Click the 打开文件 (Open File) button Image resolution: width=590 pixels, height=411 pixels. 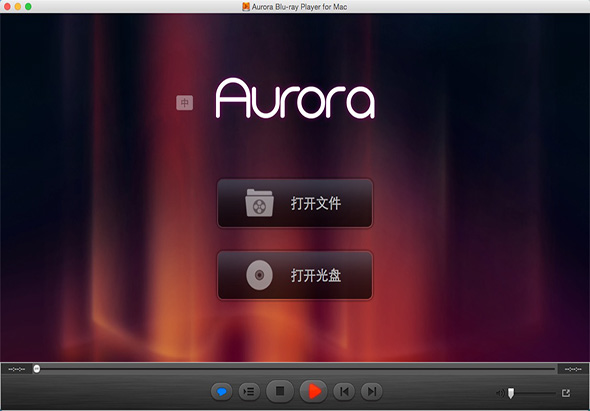click(295, 203)
